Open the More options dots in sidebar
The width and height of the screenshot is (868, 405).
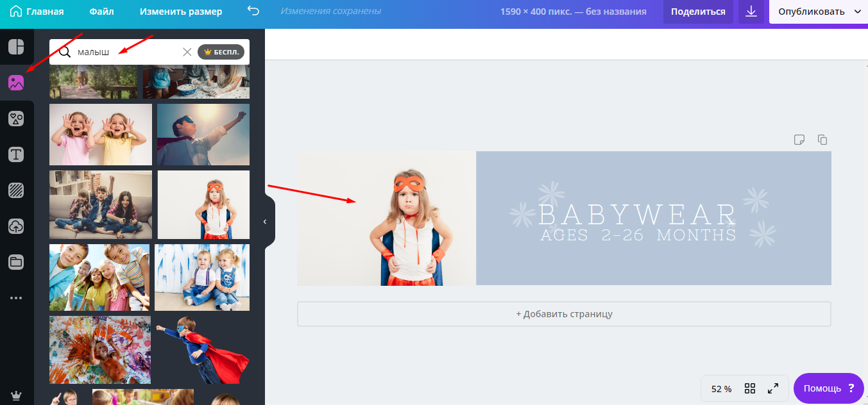16,298
